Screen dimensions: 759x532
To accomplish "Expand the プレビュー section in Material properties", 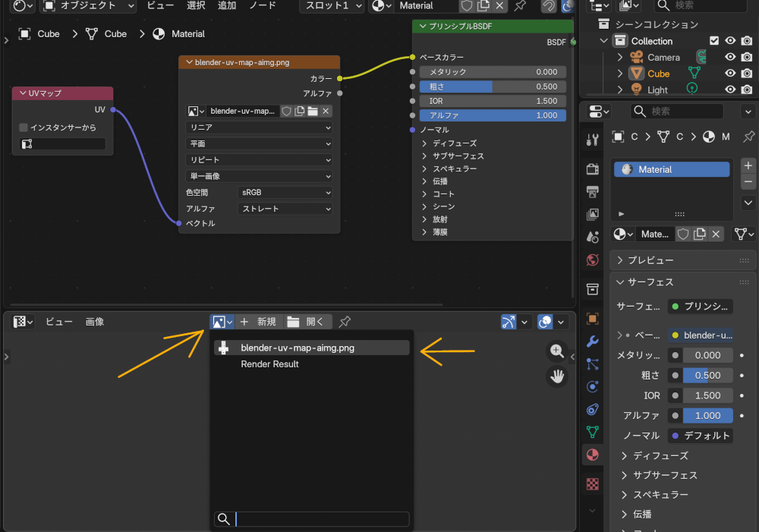I will click(645, 259).
